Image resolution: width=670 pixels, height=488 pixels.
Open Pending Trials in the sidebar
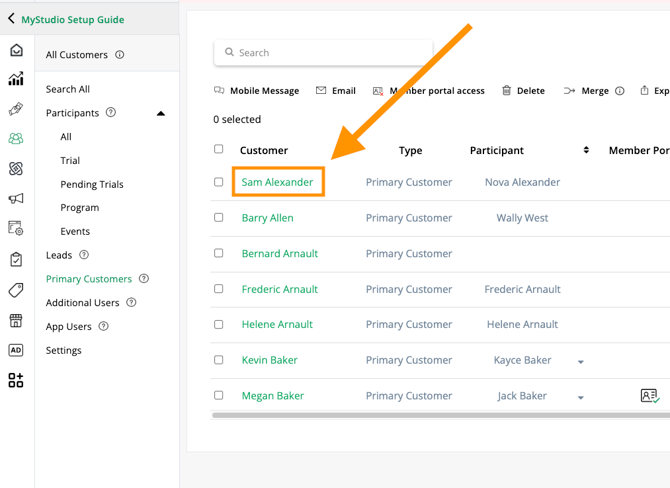click(x=92, y=184)
